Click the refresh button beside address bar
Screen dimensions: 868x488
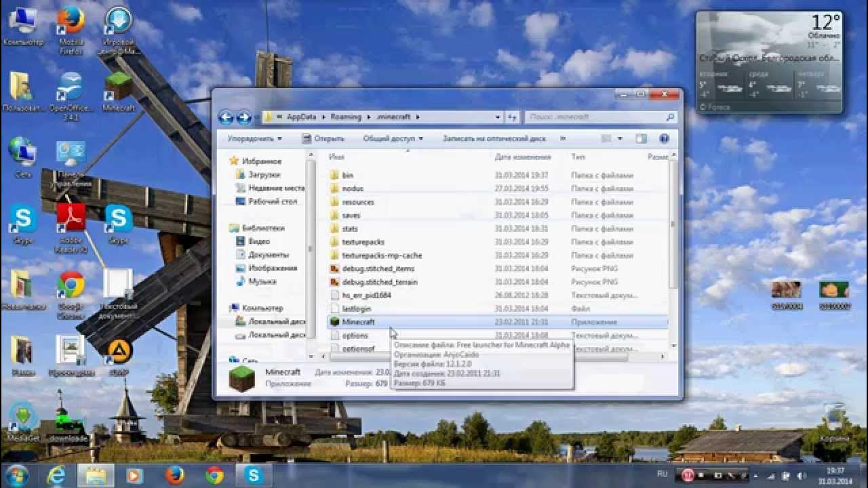click(x=513, y=117)
